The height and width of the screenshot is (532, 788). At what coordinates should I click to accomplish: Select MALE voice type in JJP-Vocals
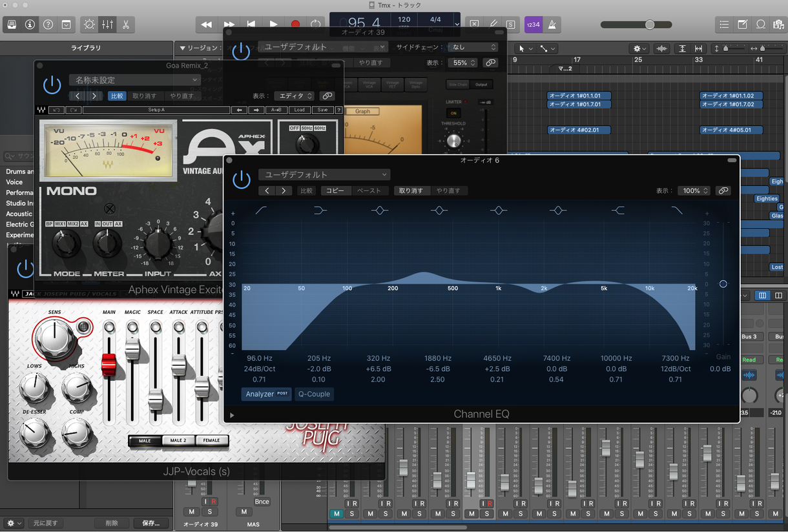pos(145,441)
